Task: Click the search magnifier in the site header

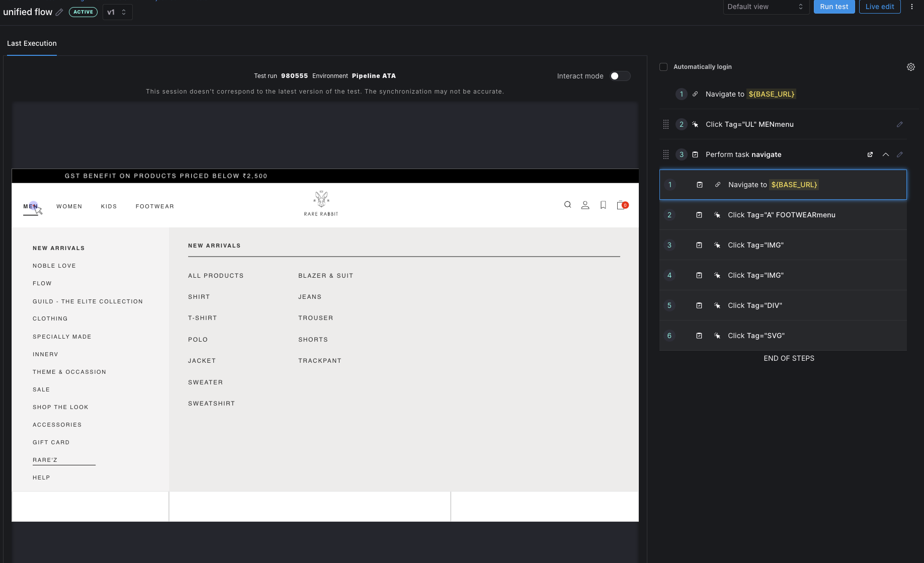Action: (567, 205)
